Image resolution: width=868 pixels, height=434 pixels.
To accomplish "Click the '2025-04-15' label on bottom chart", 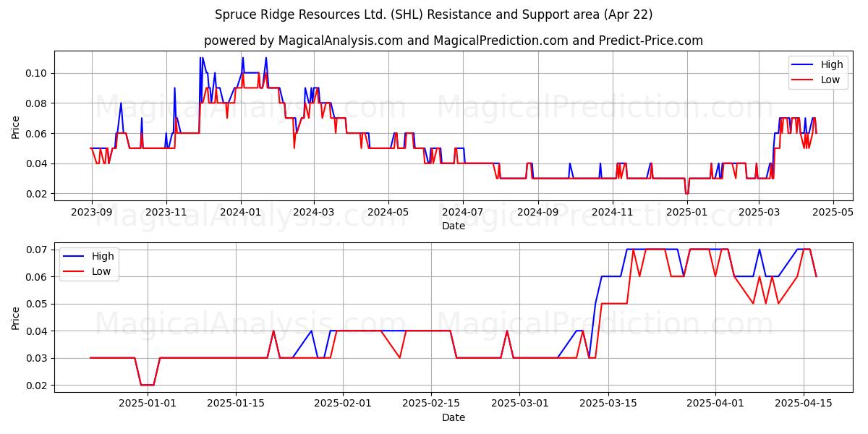I will (804, 404).
